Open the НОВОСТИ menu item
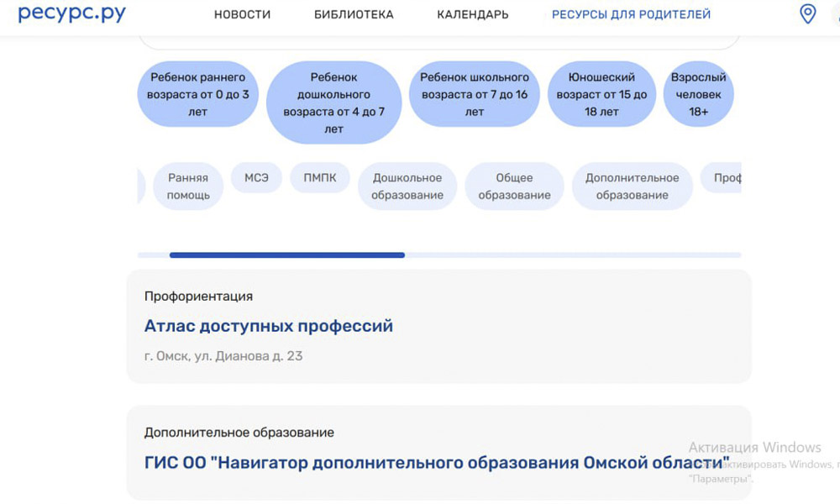Image resolution: width=840 pixels, height=504 pixels. point(242,13)
